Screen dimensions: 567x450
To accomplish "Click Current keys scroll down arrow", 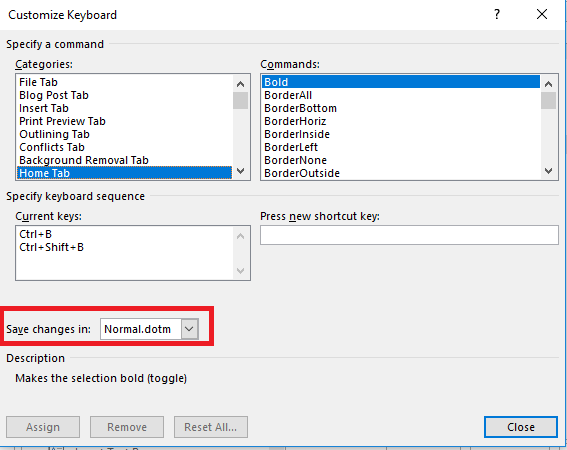I will click(240, 271).
